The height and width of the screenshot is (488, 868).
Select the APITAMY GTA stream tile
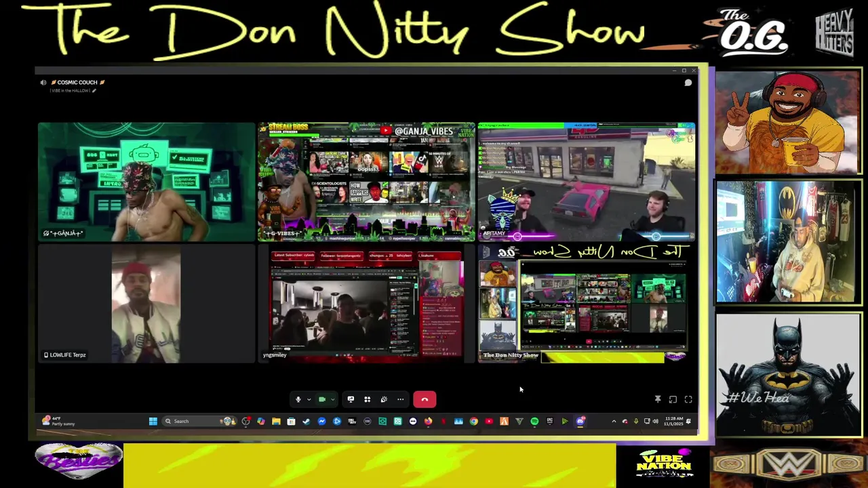click(587, 182)
